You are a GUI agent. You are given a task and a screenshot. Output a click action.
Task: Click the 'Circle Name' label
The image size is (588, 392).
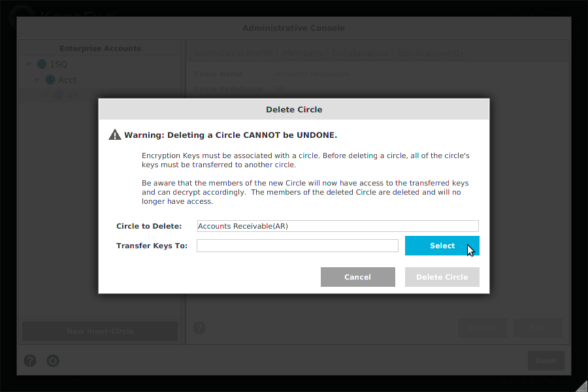[x=218, y=74]
